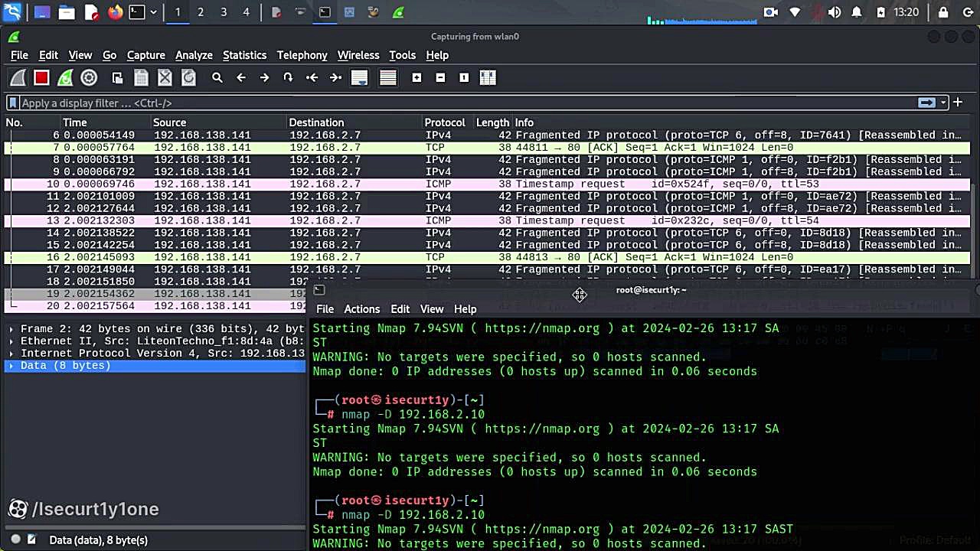Viewport: 980px width, 551px height.
Task: Add a new filter button with plus
Action: tap(956, 102)
